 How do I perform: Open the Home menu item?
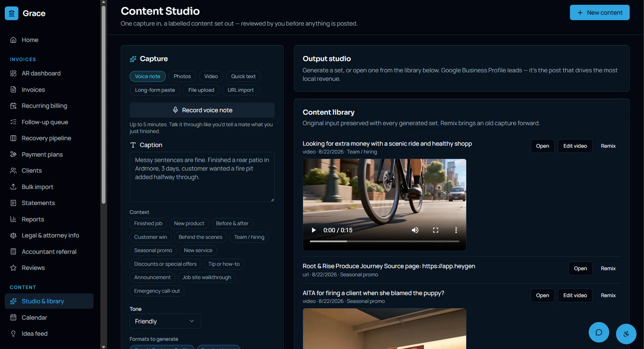click(x=49, y=40)
